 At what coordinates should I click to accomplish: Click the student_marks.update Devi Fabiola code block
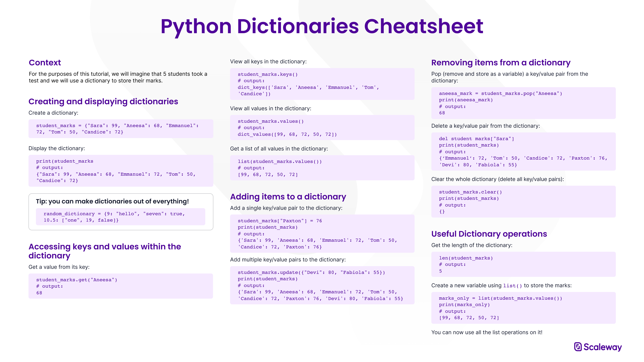pyautogui.click(x=322, y=285)
